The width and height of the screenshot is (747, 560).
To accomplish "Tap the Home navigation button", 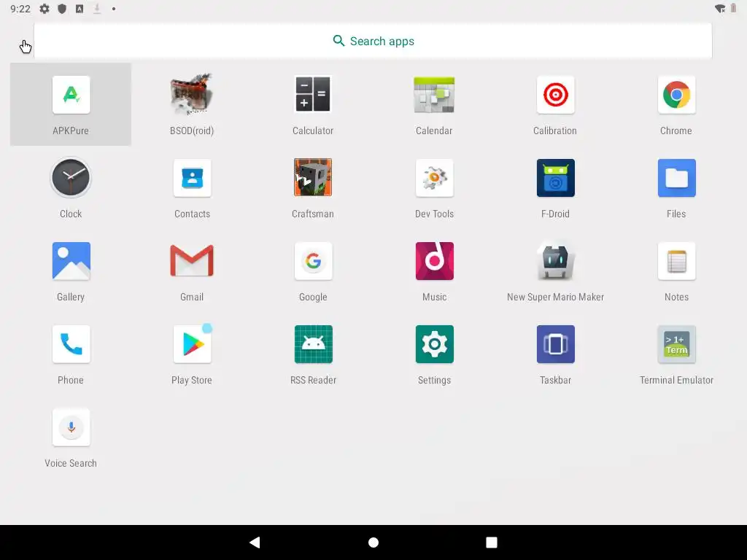I will click(373, 542).
